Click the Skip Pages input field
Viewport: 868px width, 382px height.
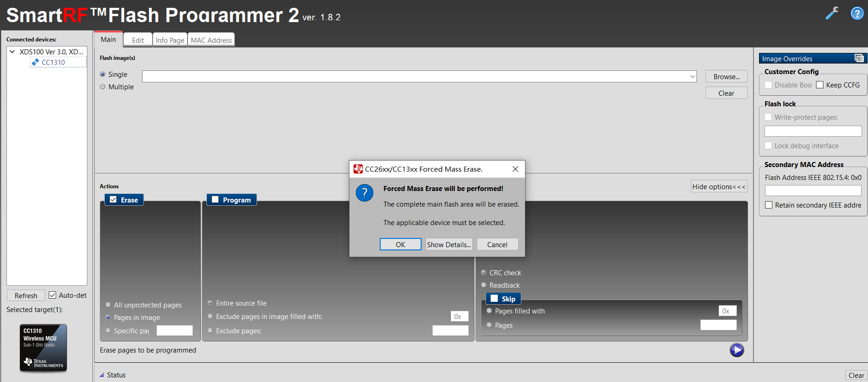click(719, 325)
